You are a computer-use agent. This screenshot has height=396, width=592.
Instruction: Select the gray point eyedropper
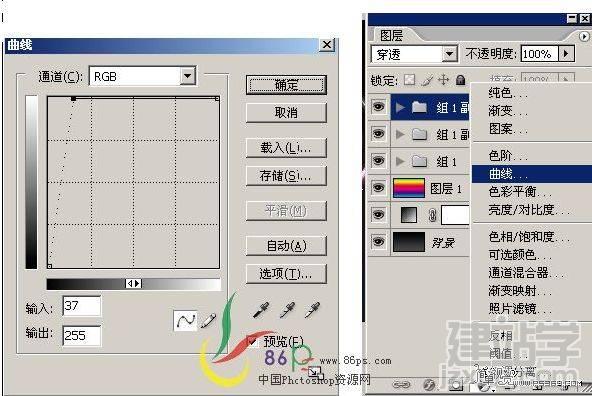coord(287,310)
